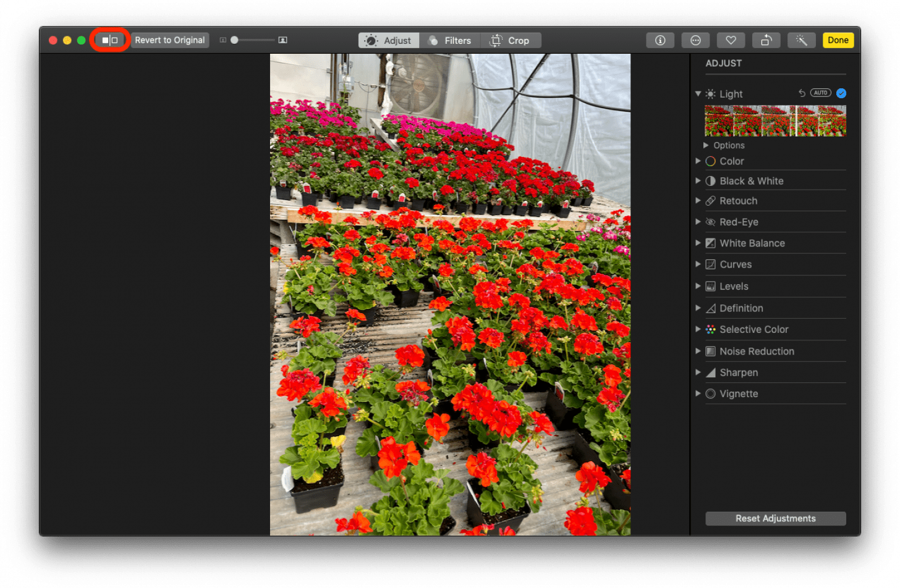Click the Selective Color dots icon
The width and height of the screenshot is (900, 588).
710,329
